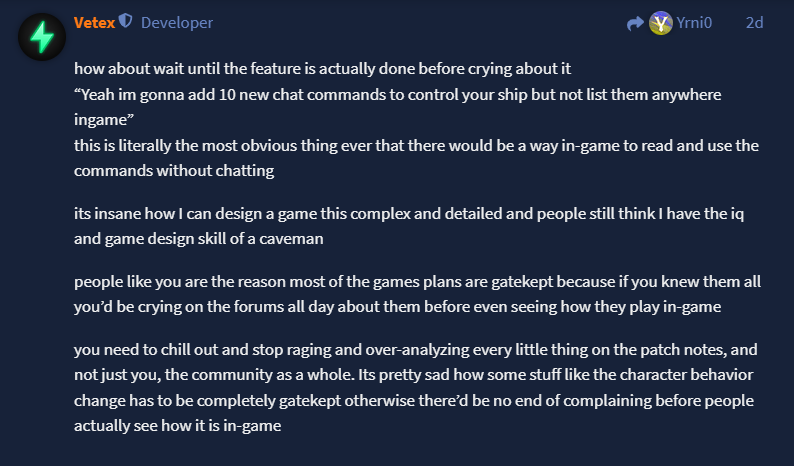Click the moderator shield icon beside Vetex

(125, 22)
